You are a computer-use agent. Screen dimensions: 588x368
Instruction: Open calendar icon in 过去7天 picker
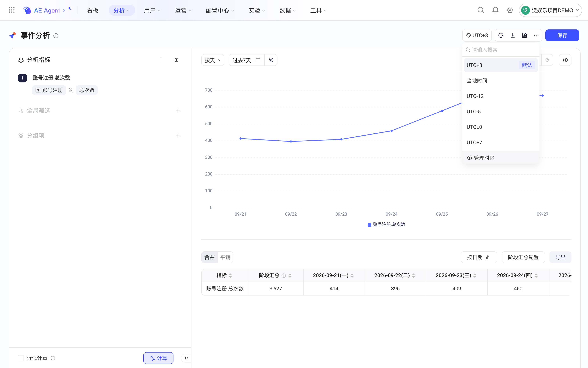(x=258, y=60)
